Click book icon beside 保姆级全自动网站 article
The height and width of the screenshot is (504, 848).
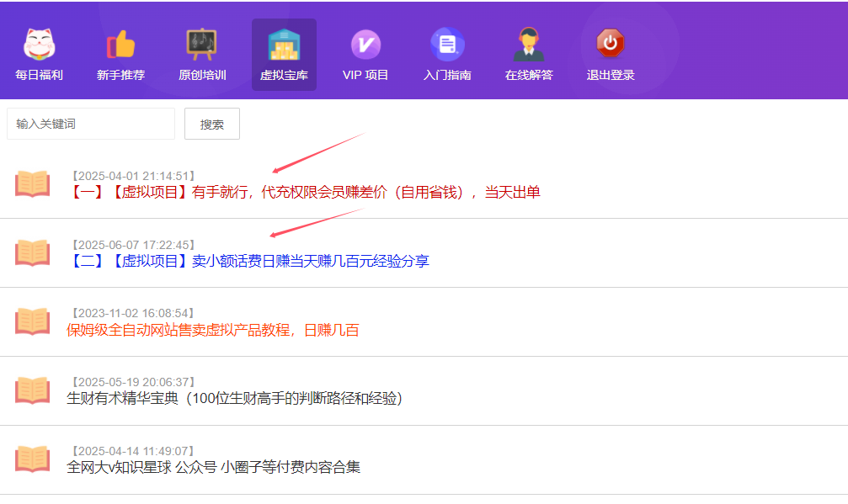click(x=33, y=321)
